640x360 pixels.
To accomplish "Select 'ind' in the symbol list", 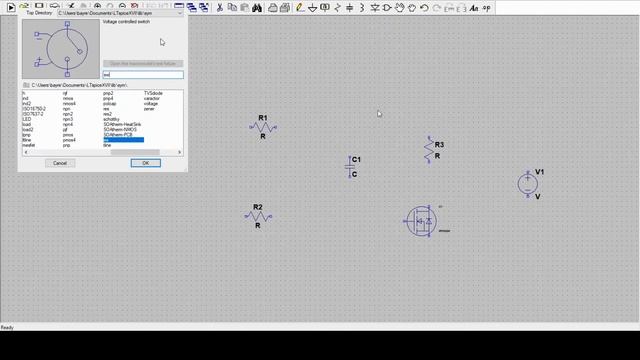I will (x=25, y=98).
